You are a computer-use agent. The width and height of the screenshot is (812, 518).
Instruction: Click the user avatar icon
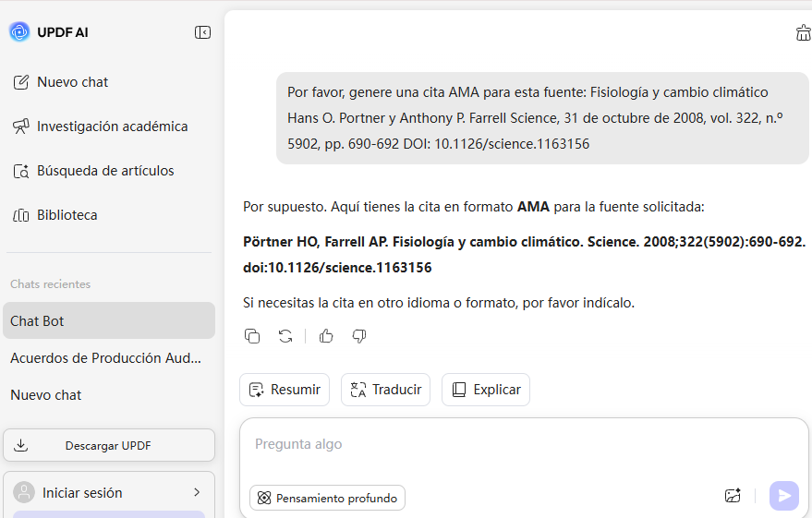tap(24, 492)
